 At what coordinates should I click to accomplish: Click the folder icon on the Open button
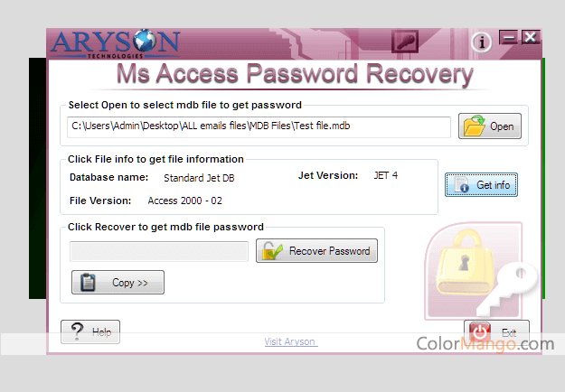pos(474,126)
